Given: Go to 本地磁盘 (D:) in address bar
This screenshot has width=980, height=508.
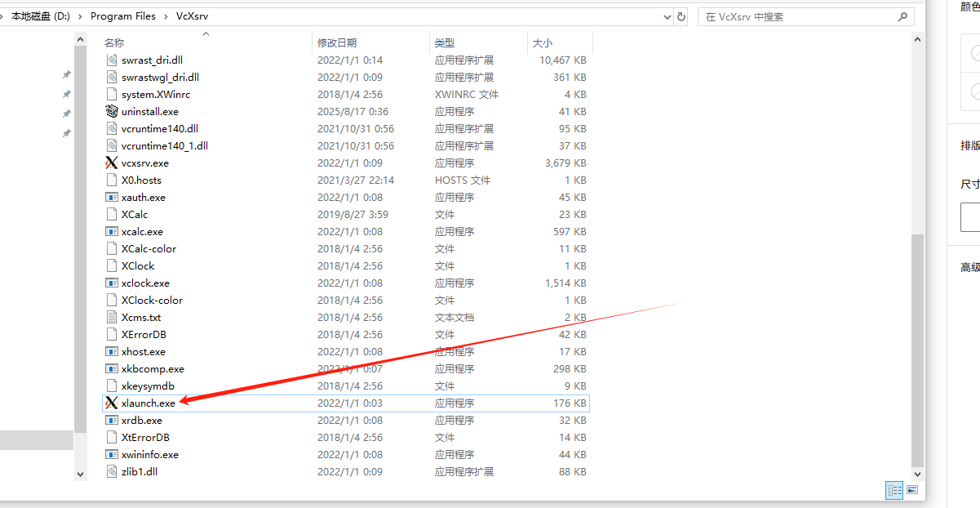Looking at the screenshot, I should click(40, 16).
